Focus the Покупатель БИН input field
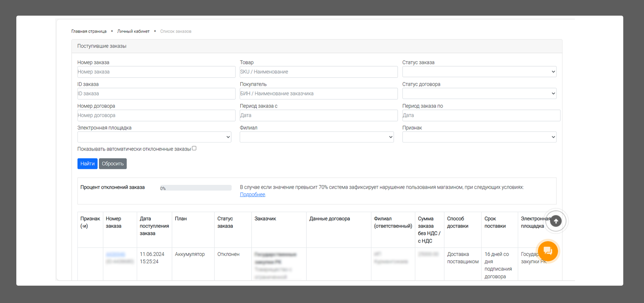Viewport: 644px width, 303px height. 319,94
